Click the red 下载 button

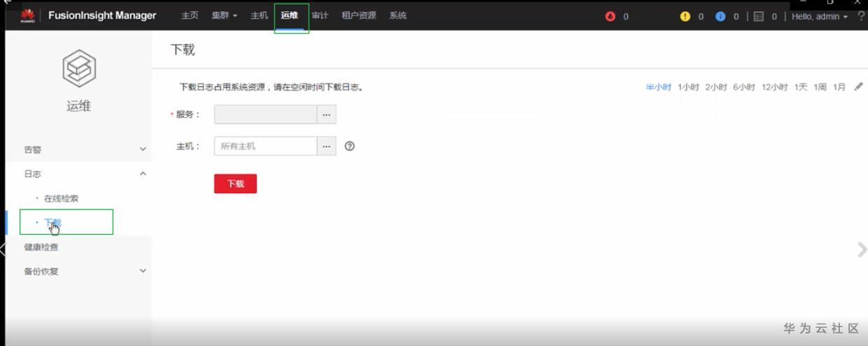tap(235, 184)
